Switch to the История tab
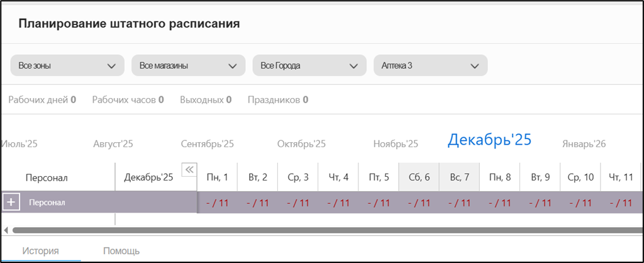This screenshot has width=644, height=263. (41, 251)
